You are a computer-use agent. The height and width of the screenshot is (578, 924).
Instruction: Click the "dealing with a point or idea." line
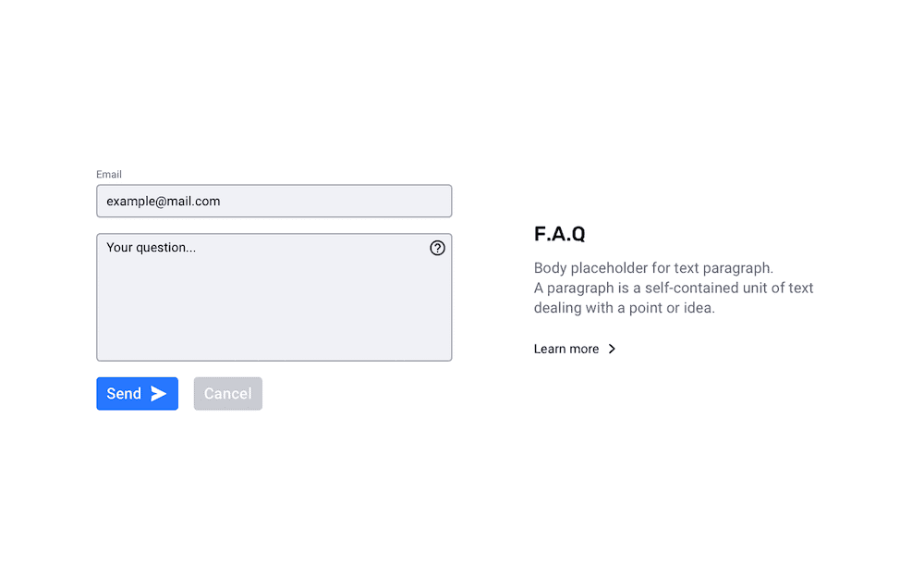[624, 308]
